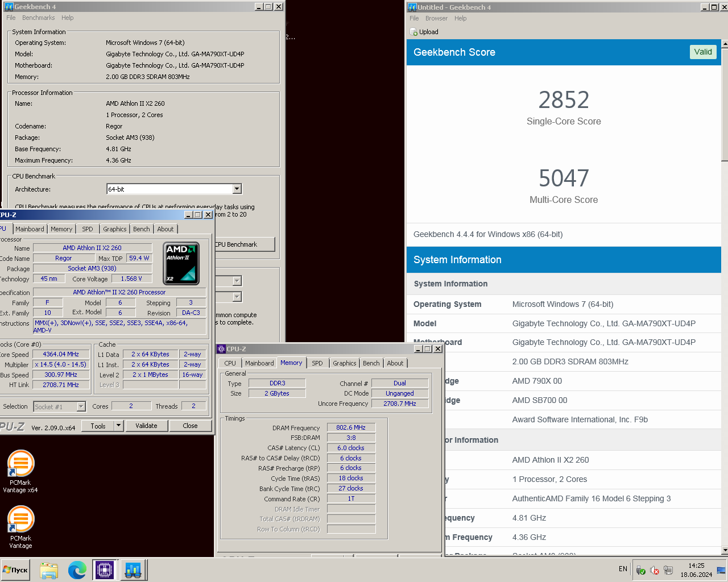Click the Core Speed 4364.04 MHz field

[61, 354]
